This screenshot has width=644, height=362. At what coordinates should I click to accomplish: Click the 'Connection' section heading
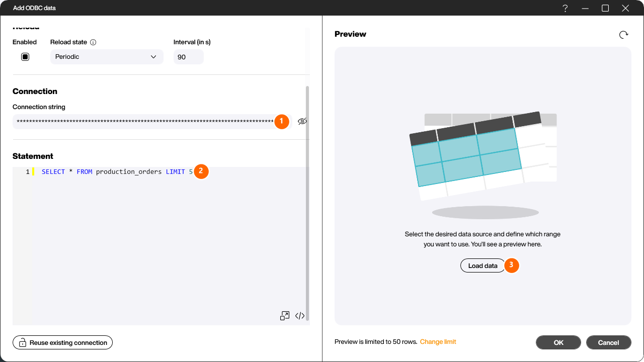click(x=35, y=91)
